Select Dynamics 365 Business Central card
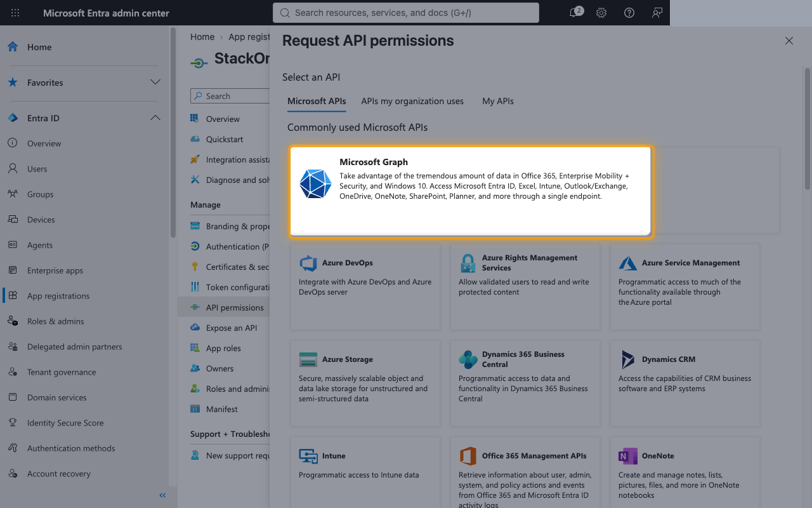The image size is (812, 508). click(525, 384)
